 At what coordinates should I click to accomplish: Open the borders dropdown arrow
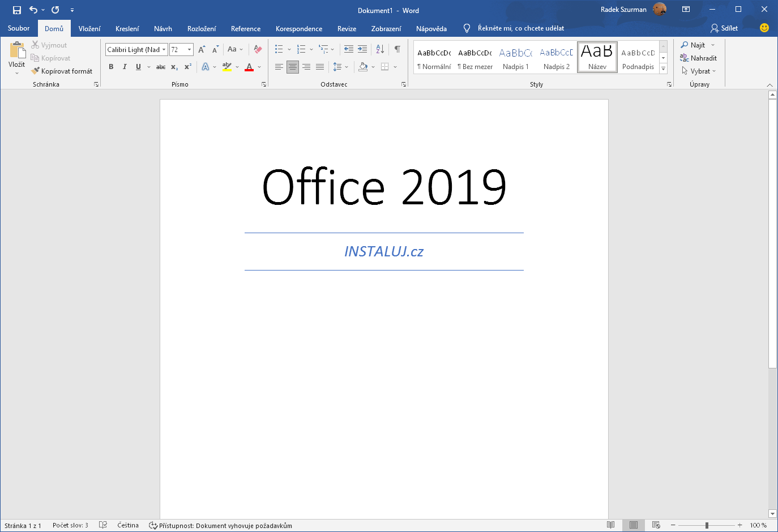395,67
